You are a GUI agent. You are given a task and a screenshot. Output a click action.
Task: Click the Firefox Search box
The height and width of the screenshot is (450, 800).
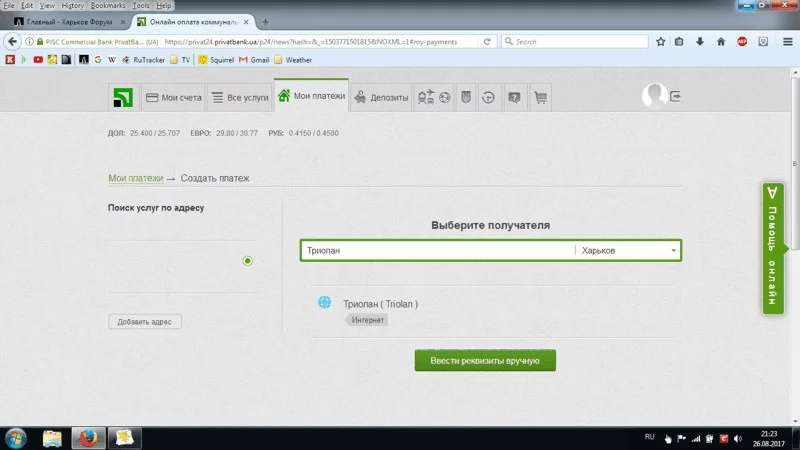click(575, 42)
